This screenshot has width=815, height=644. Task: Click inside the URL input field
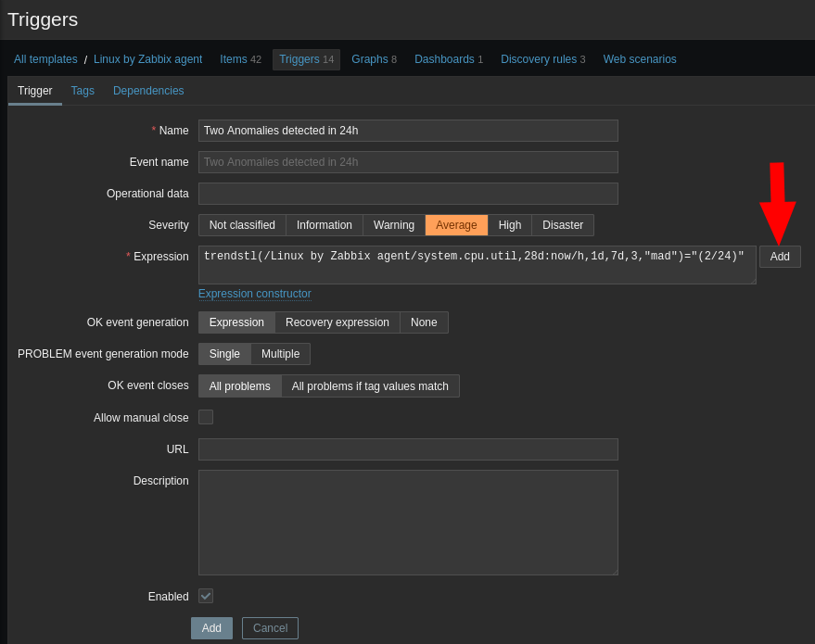tap(408, 449)
